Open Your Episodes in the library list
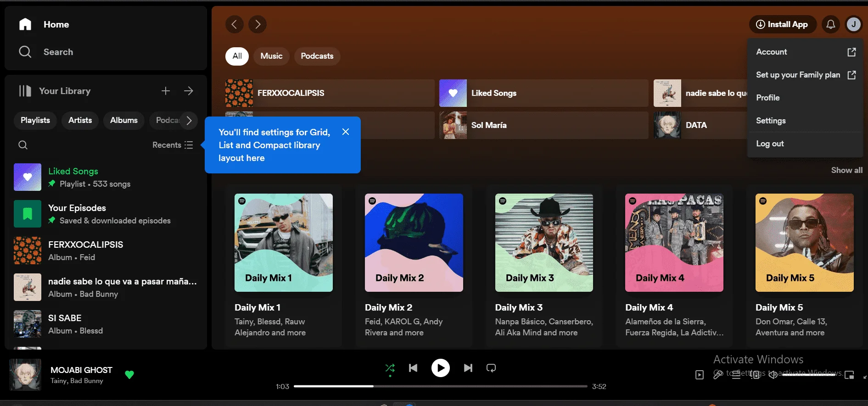The image size is (868, 406). point(106,214)
